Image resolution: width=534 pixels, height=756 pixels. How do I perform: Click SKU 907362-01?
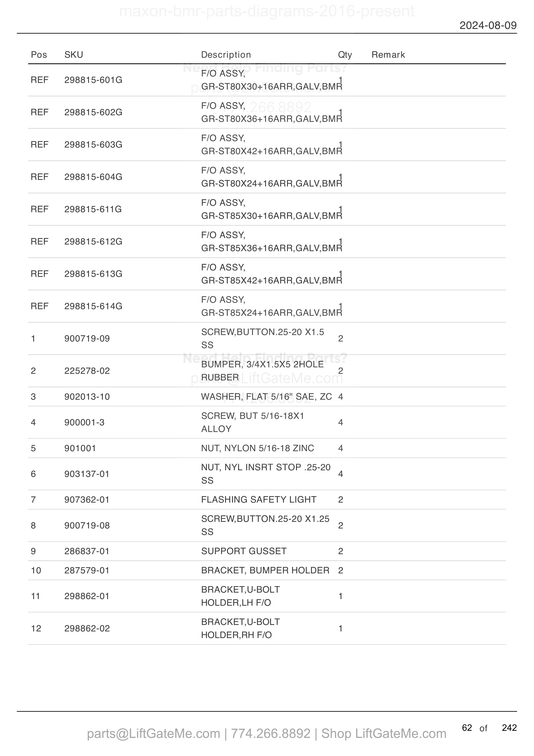pyautogui.click(x=87, y=500)
